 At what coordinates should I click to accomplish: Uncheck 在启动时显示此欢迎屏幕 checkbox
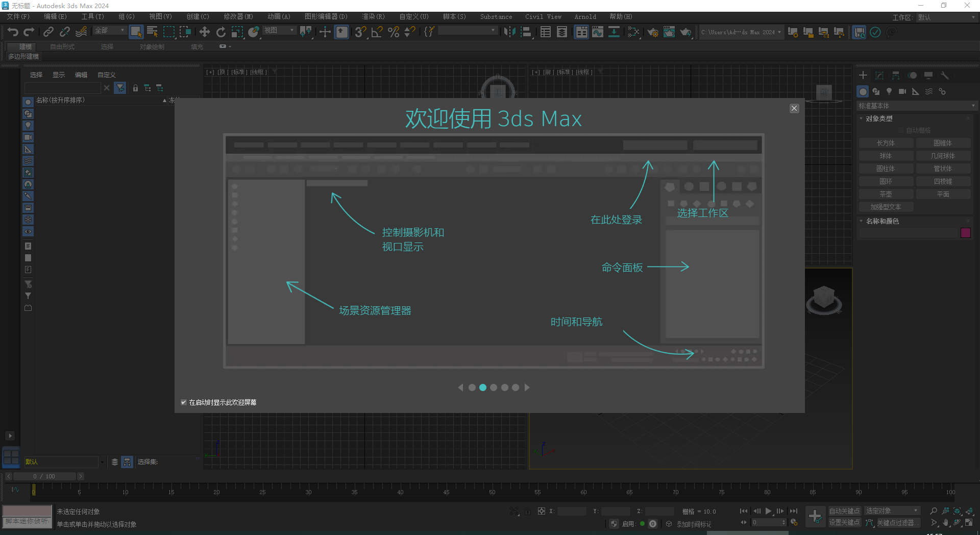[x=184, y=402]
